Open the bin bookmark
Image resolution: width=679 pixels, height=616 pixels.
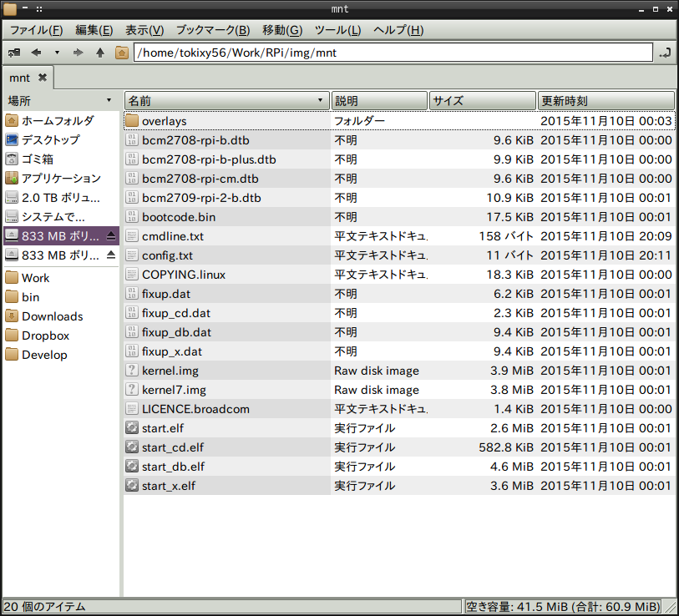[61, 297]
